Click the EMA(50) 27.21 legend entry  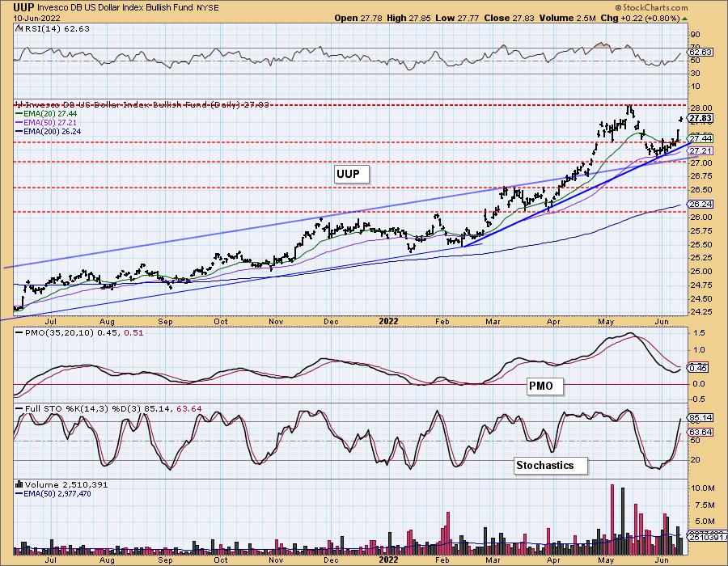click(46, 122)
